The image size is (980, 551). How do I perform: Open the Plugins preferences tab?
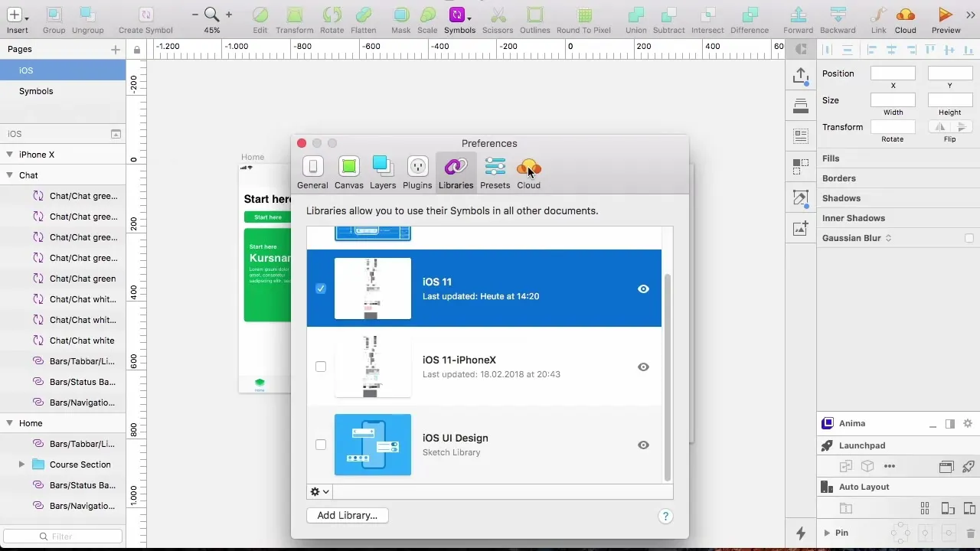pyautogui.click(x=417, y=173)
